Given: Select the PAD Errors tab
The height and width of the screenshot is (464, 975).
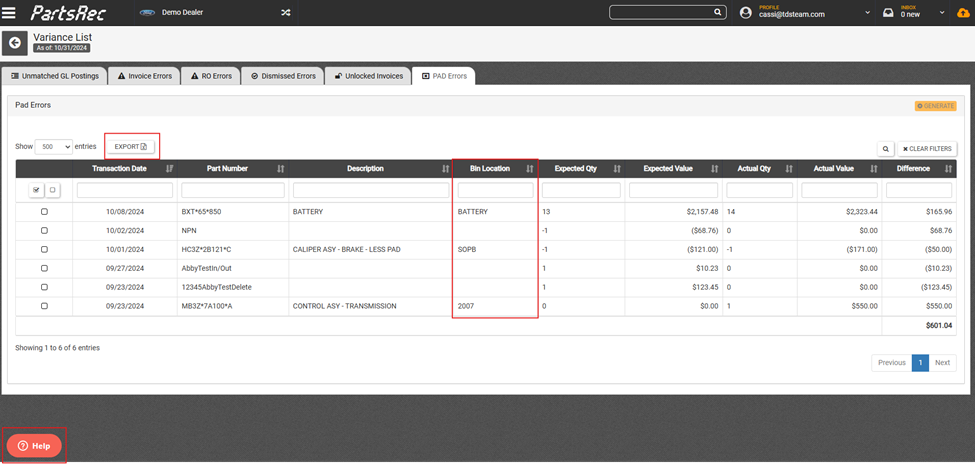Looking at the screenshot, I should click(444, 76).
